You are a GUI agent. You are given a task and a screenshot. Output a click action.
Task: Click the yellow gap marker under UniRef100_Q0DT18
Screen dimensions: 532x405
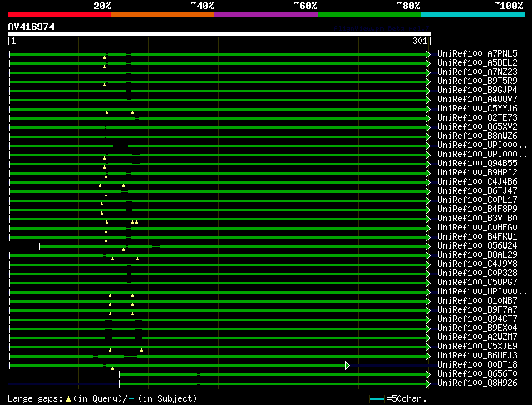113,368
